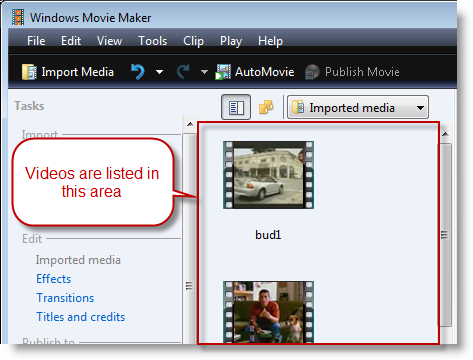The height and width of the screenshot is (360, 473).
Task: Click the media list scroll up arrow
Action: pyautogui.click(x=445, y=134)
